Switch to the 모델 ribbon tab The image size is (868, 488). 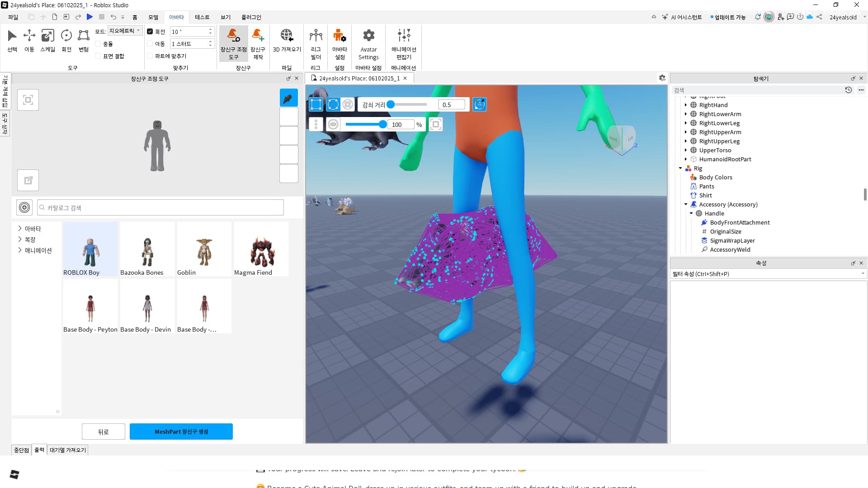pos(153,17)
